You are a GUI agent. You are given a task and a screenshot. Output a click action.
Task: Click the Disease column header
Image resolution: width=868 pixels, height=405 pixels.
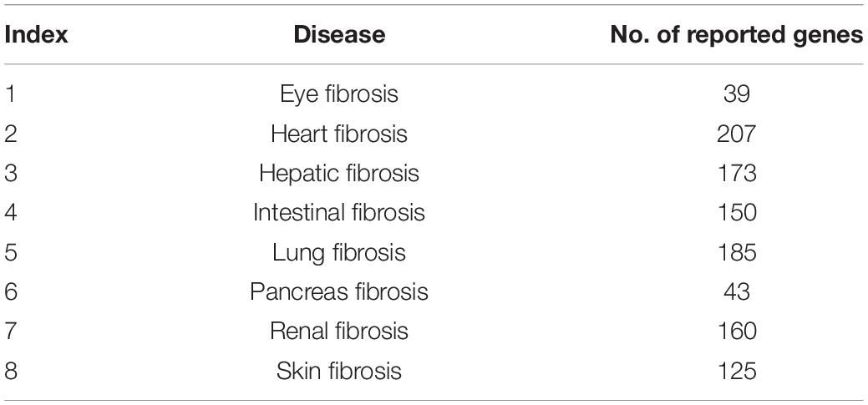[339, 35]
